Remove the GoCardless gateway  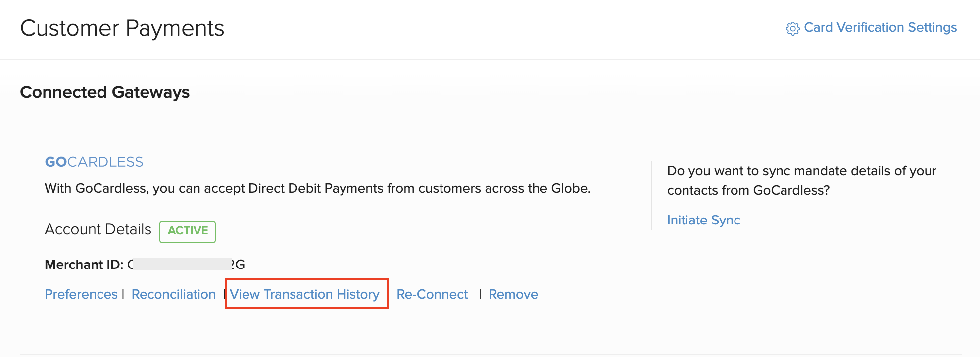[513, 294]
